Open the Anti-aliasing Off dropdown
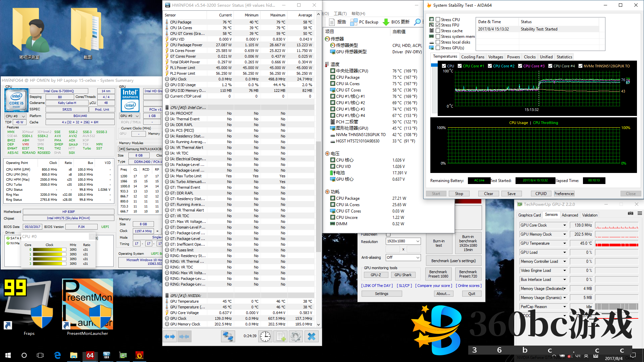The image size is (644, 362). click(418, 257)
